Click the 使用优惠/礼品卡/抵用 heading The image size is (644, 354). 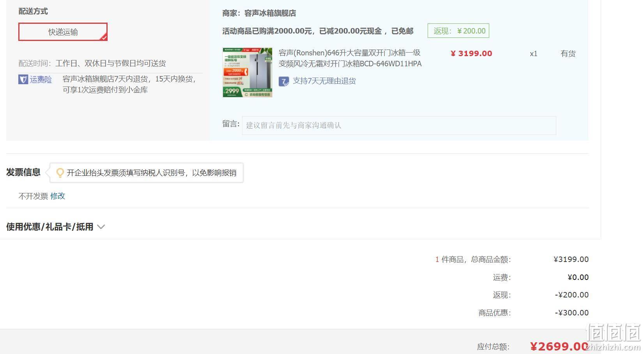click(x=50, y=227)
